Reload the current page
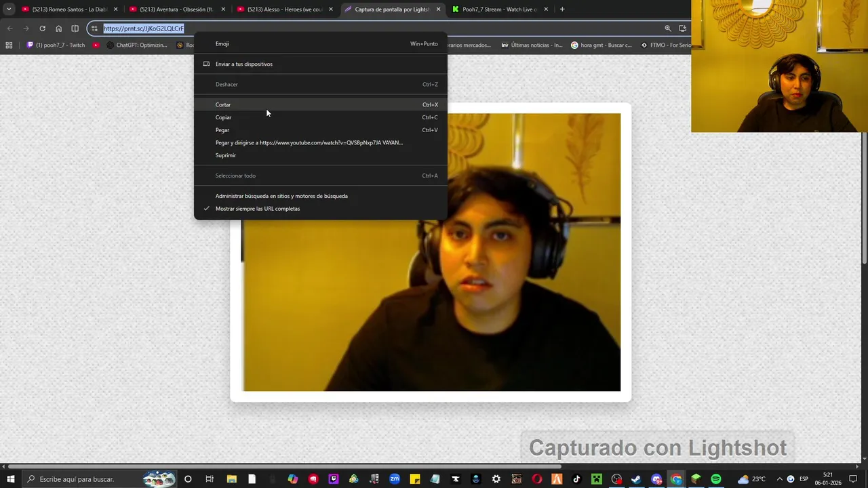 pyautogui.click(x=42, y=28)
